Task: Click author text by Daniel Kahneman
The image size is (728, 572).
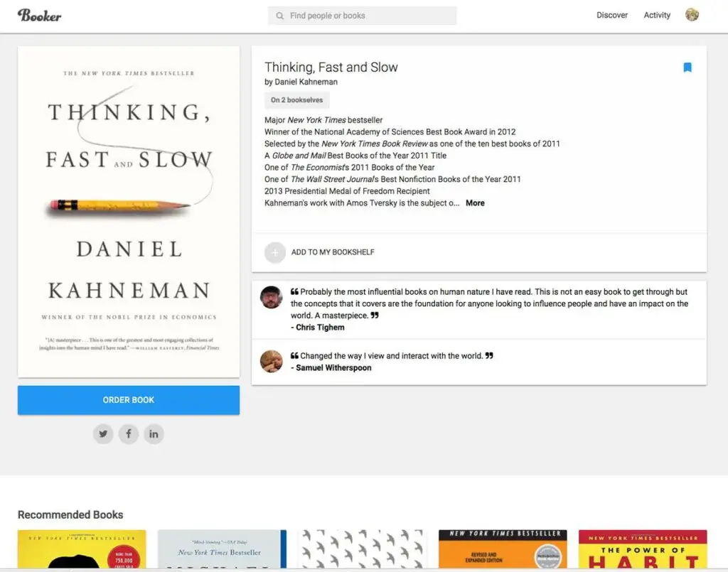Action: click(301, 82)
